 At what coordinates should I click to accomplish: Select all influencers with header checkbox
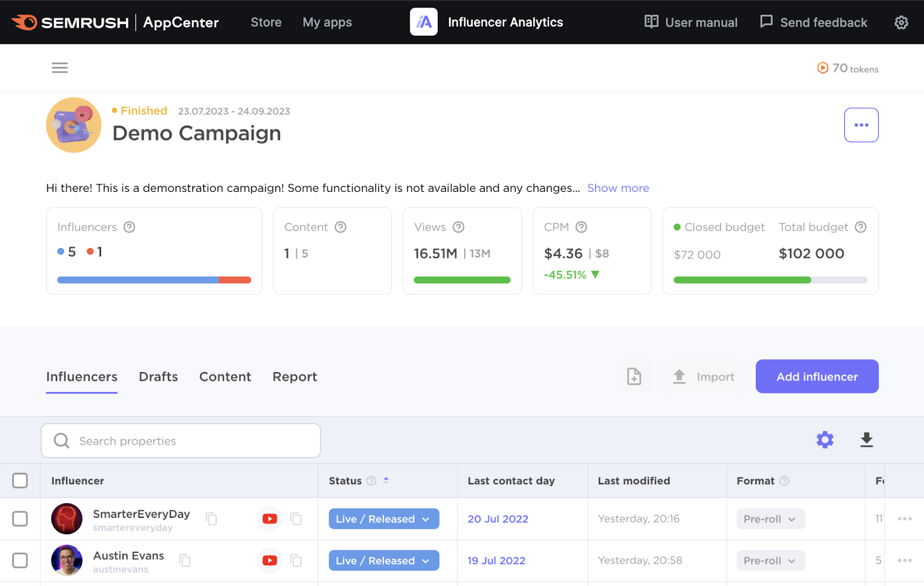[20, 481]
